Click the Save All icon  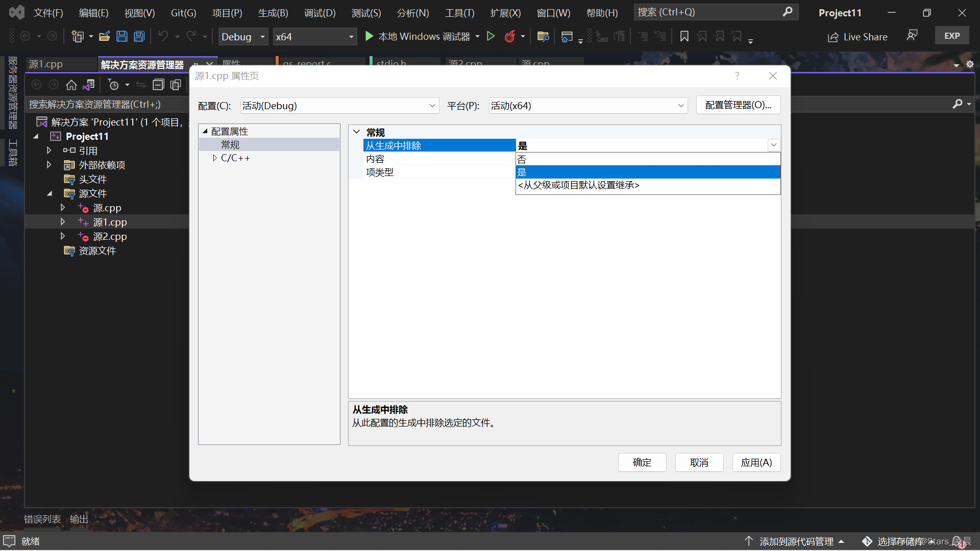click(138, 36)
